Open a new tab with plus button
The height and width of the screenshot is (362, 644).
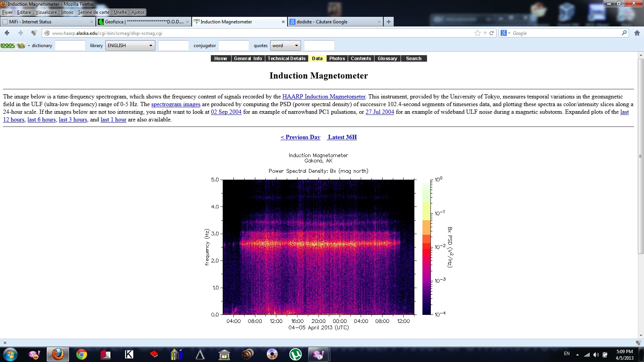(389, 22)
